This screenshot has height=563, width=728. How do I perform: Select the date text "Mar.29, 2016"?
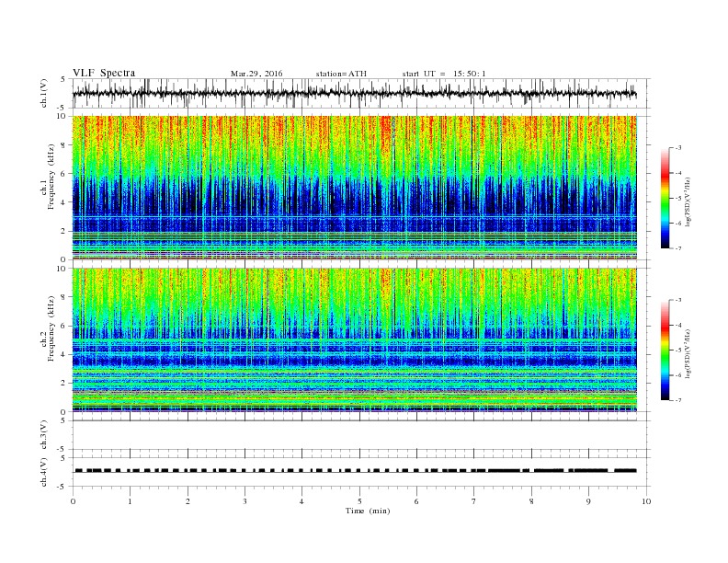point(256,74)
